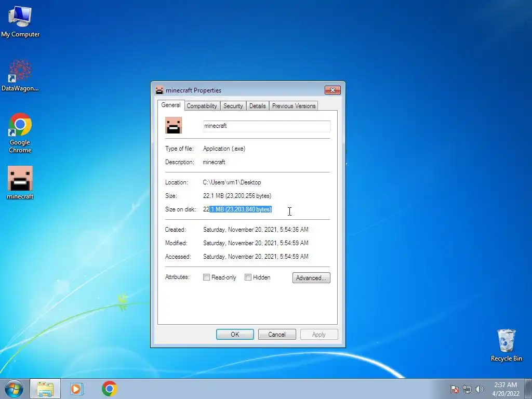The width and height of the screenshot is (532, 399).
Task: Click the title bar minecraft icon
Action: [x=159, y=90]
